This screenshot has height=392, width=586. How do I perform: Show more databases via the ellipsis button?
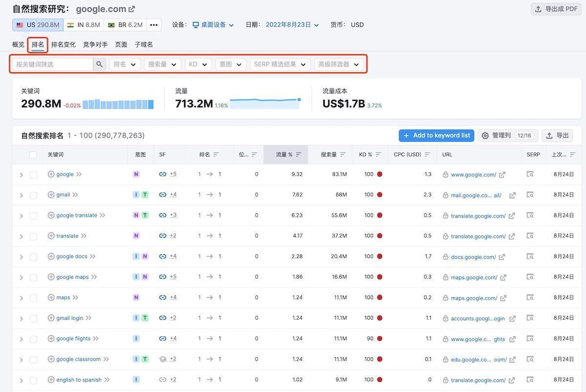tap(154, 25)
